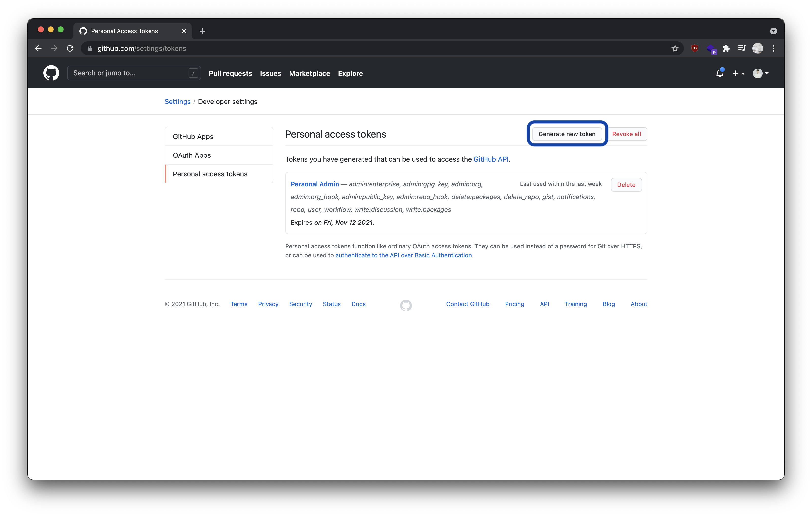Viewport: 812px width, 516px height.
Task: Open the user avatar profile dropdown
Action: coord(761,73)
